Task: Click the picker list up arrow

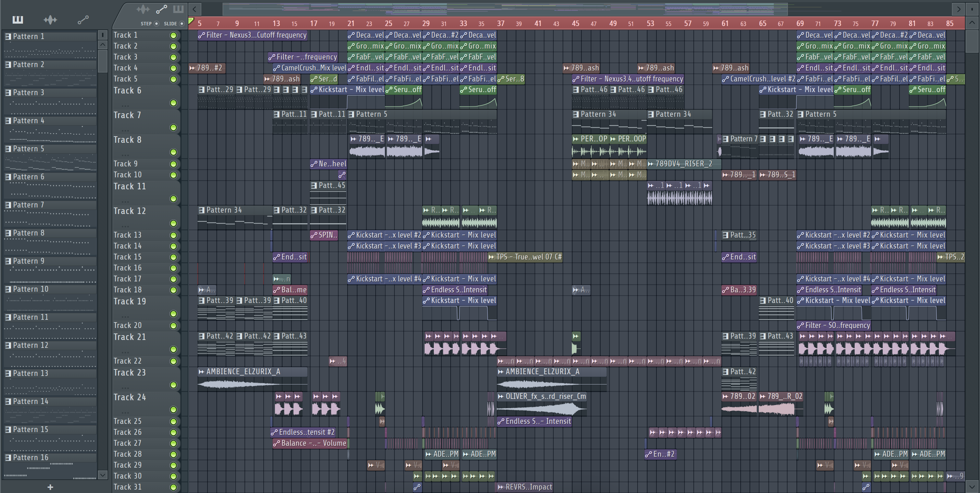Action: [x=102, y=45]
